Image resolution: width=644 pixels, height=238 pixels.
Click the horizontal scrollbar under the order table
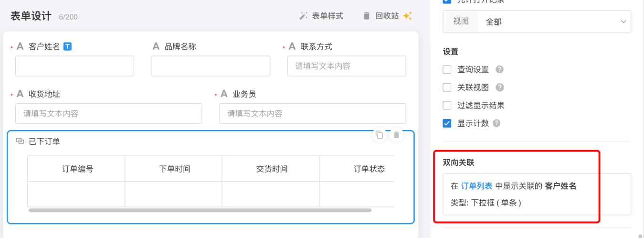[200, 210]
